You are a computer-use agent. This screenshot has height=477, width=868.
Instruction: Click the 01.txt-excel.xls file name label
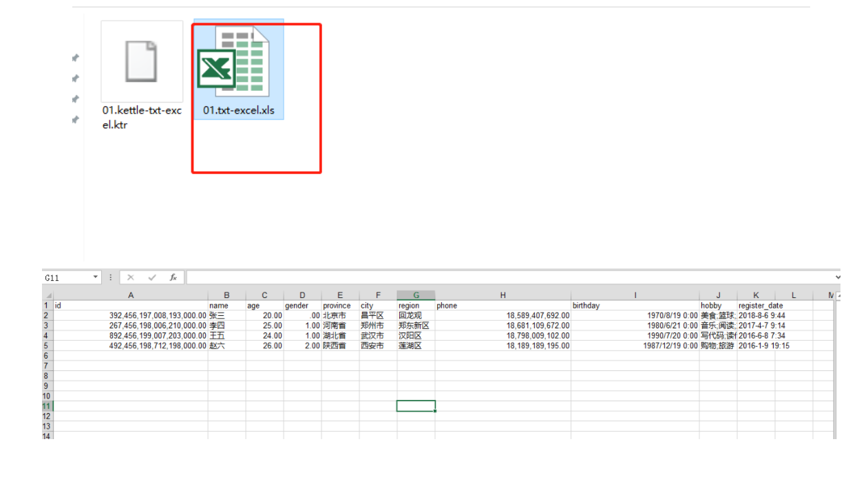click(238, 110)
